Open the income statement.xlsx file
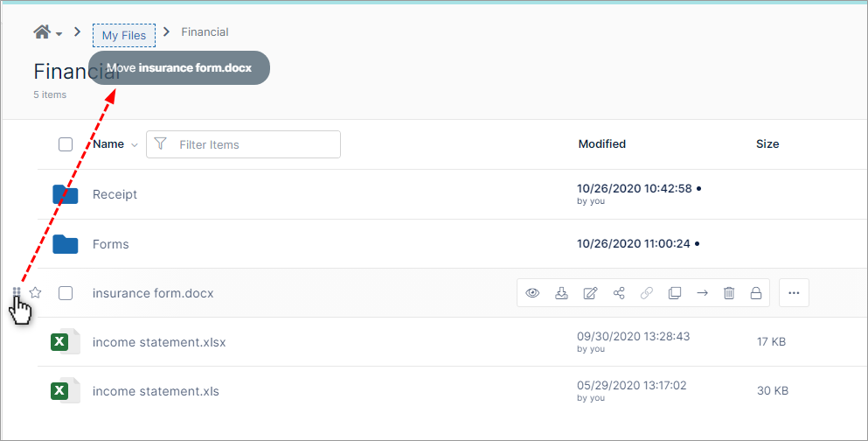This screenshot has width=868, height=441. coord(159,342)
